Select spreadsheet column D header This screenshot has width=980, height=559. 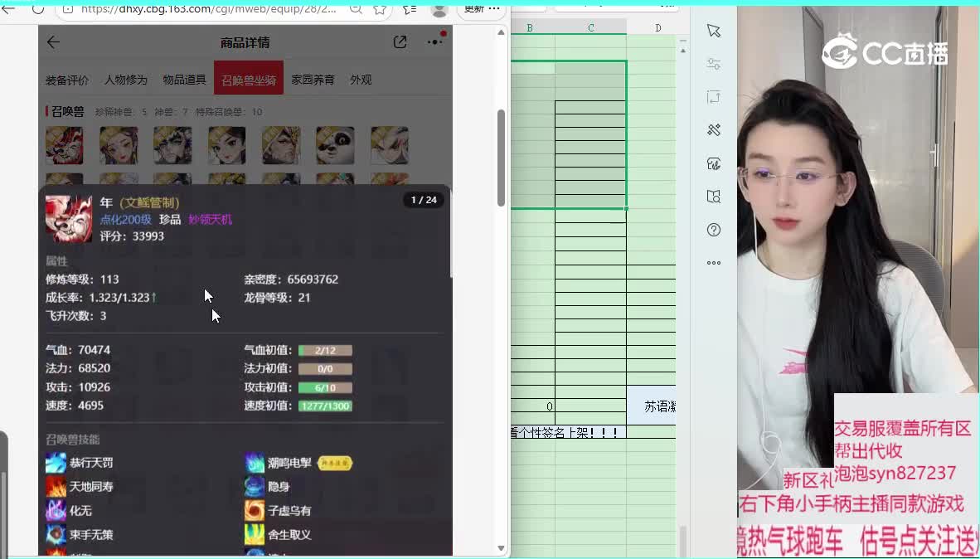click(658, 28)
